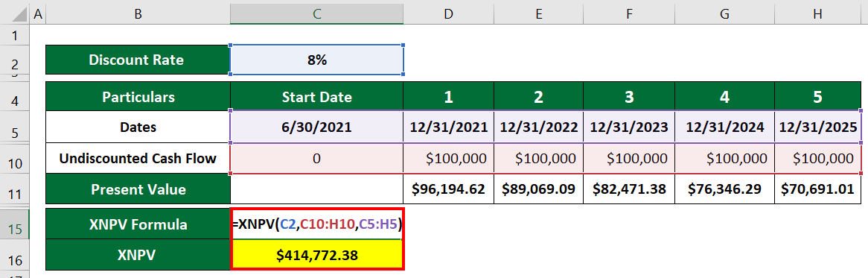The height and width of the screenshot is (278, 868).
Task: Select column header G
Action: 724,13
